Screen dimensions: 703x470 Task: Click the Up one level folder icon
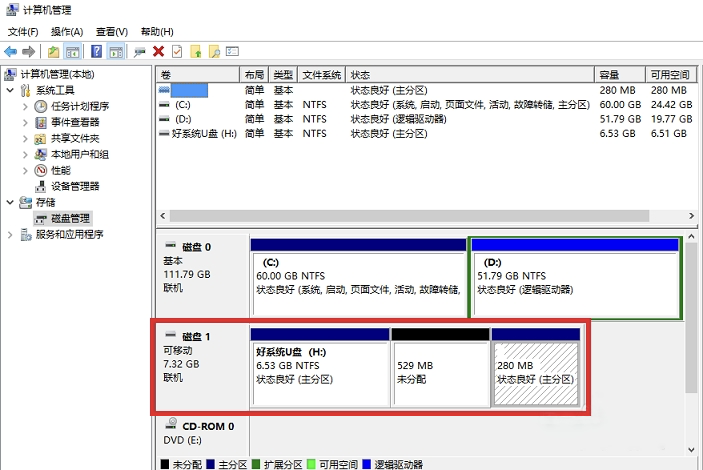coord(53,52)
